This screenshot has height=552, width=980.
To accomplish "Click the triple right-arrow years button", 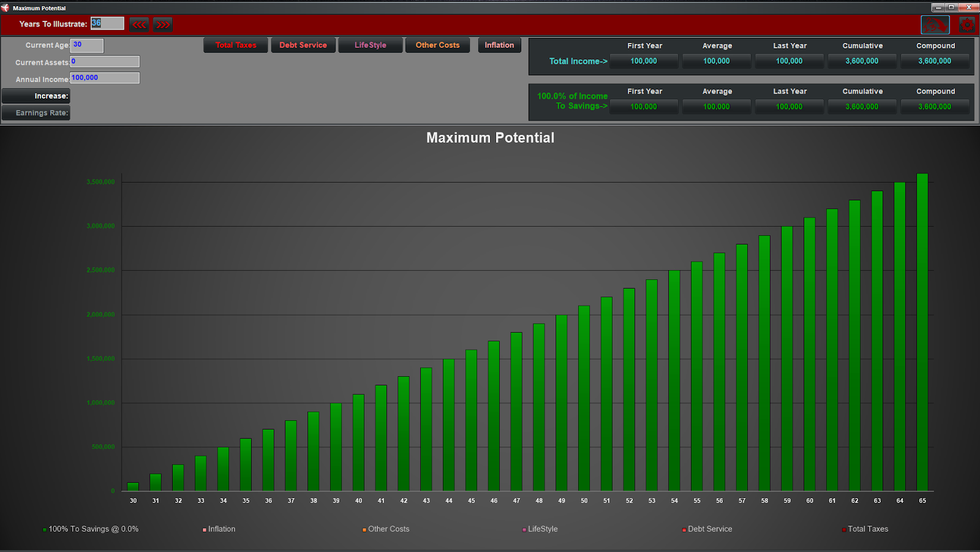I will 163,25.
